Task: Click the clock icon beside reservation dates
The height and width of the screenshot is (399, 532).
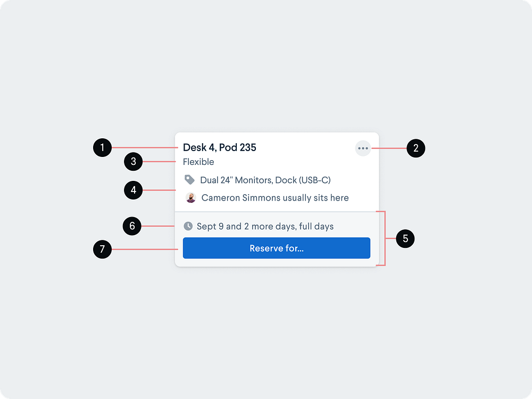Action: (x=189, y=226)
